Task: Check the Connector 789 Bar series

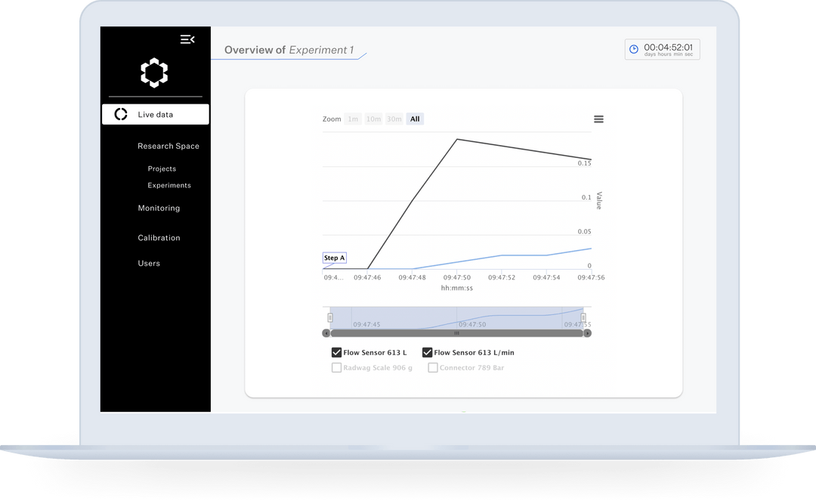Action: [432, 367]
